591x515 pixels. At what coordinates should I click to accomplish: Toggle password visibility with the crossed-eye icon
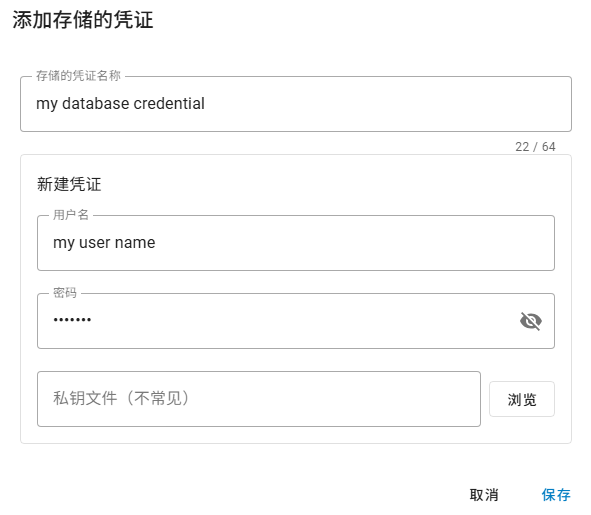(x=531, y=321)
